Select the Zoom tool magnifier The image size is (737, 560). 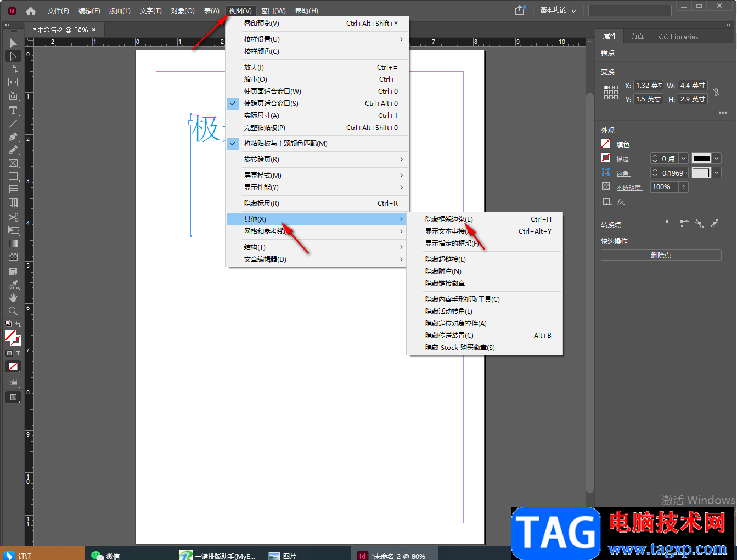point(13,311)
